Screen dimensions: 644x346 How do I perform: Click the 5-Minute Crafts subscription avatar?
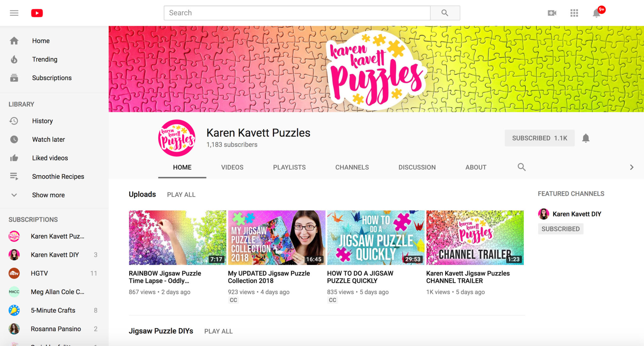click(14, 310)
